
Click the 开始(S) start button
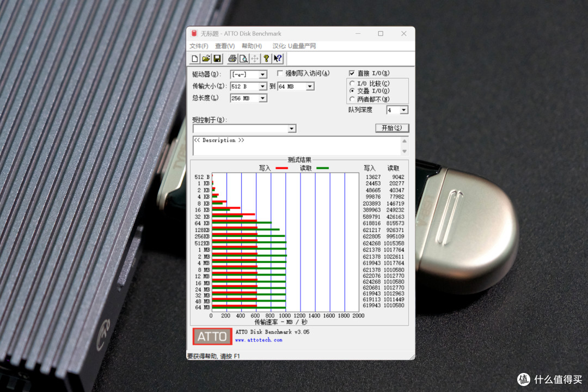(392, 128)
